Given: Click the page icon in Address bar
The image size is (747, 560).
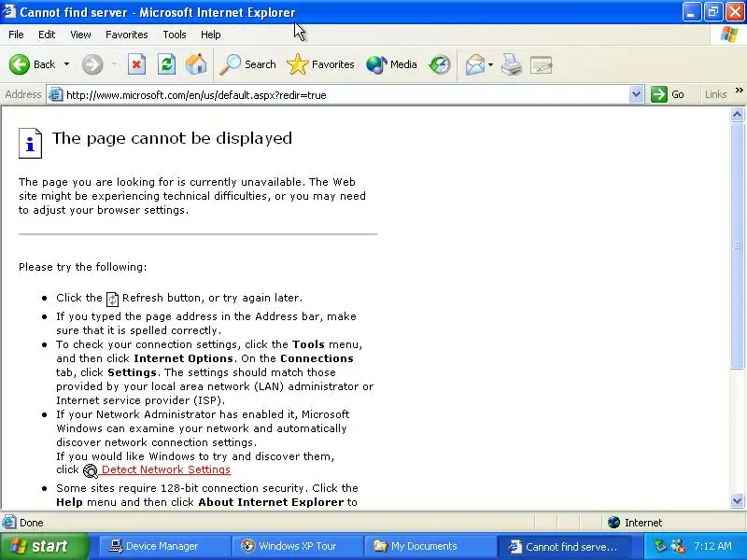Looking at the screenshot, I should (56, 94).
